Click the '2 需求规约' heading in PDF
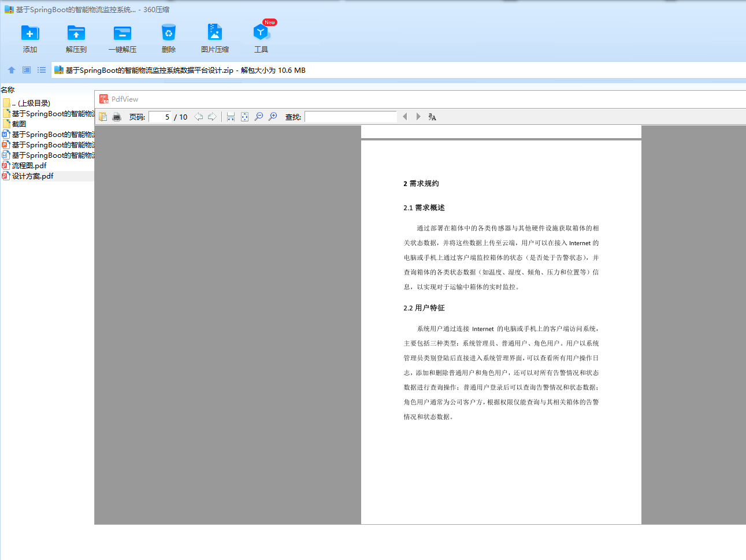Image resolution: width=746 pixels, height=560 pixels. click(x=421, y=184)
